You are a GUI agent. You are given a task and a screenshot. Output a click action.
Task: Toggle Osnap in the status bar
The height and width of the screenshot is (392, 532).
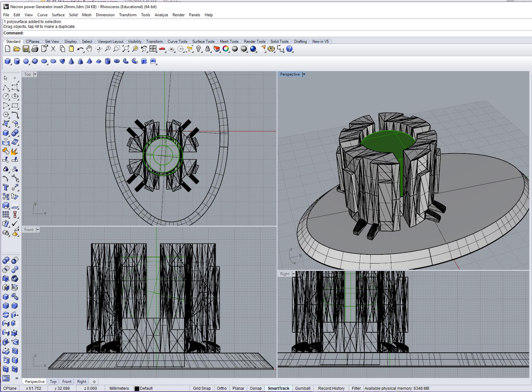(x=256, y=388)
